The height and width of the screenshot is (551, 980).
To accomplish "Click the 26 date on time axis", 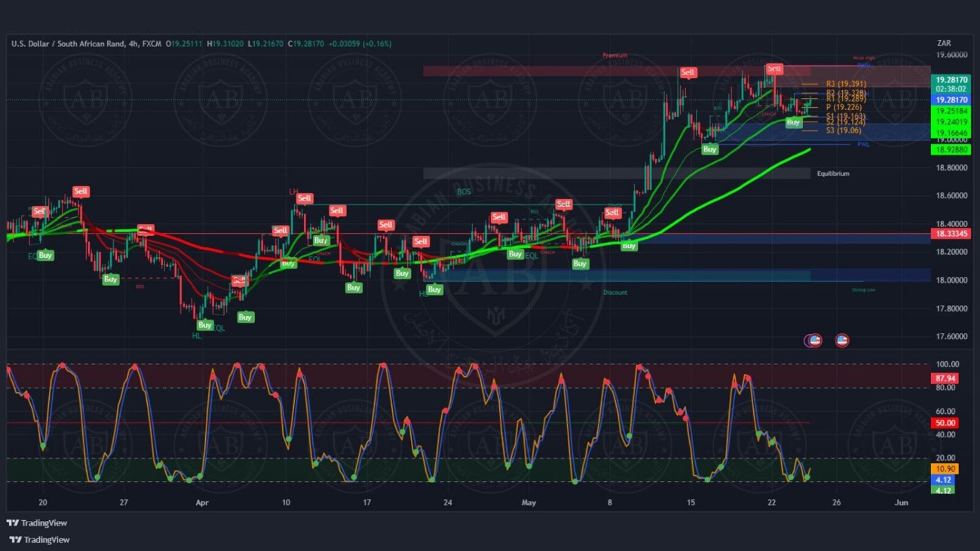I will point(836,503).
